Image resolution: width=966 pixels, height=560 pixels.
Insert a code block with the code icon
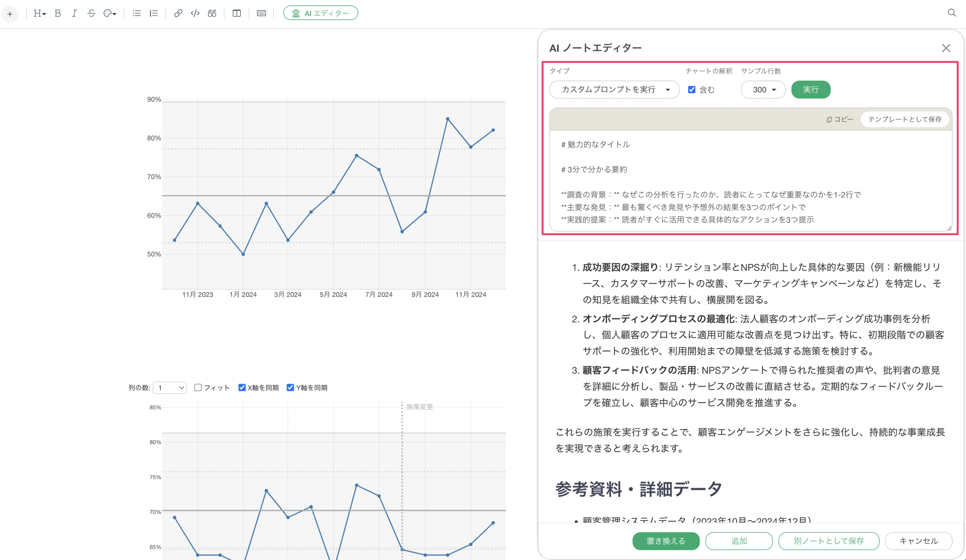pyautogui.click(x=195, y=13)
